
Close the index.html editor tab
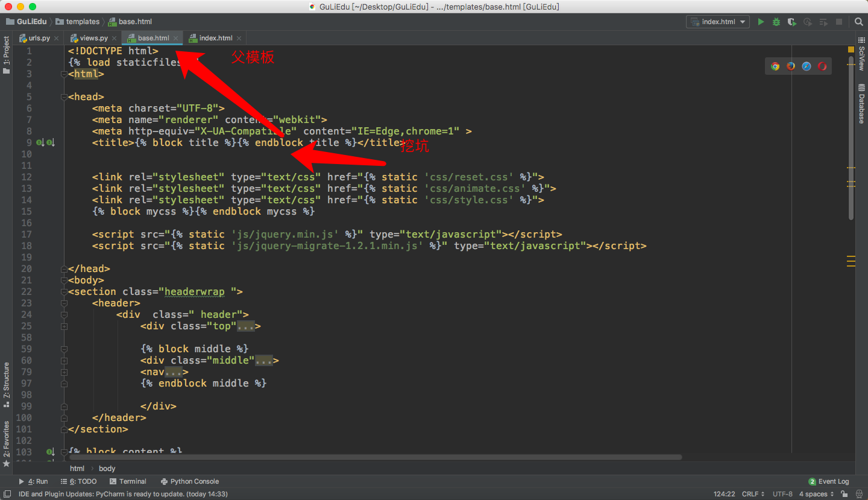239,38
